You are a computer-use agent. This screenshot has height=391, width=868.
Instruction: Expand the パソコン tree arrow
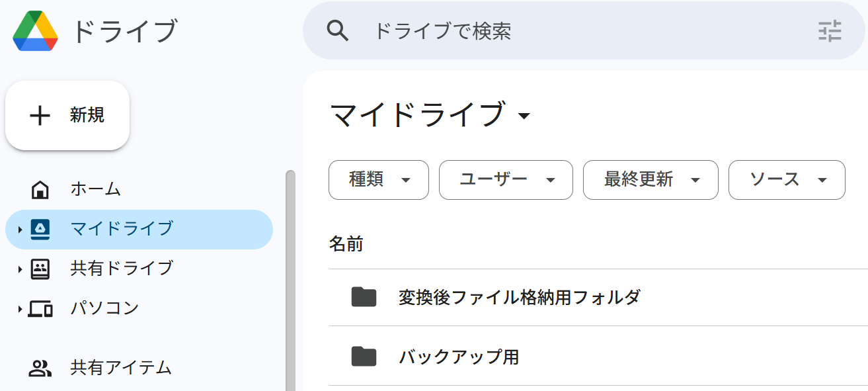[20, 309]
